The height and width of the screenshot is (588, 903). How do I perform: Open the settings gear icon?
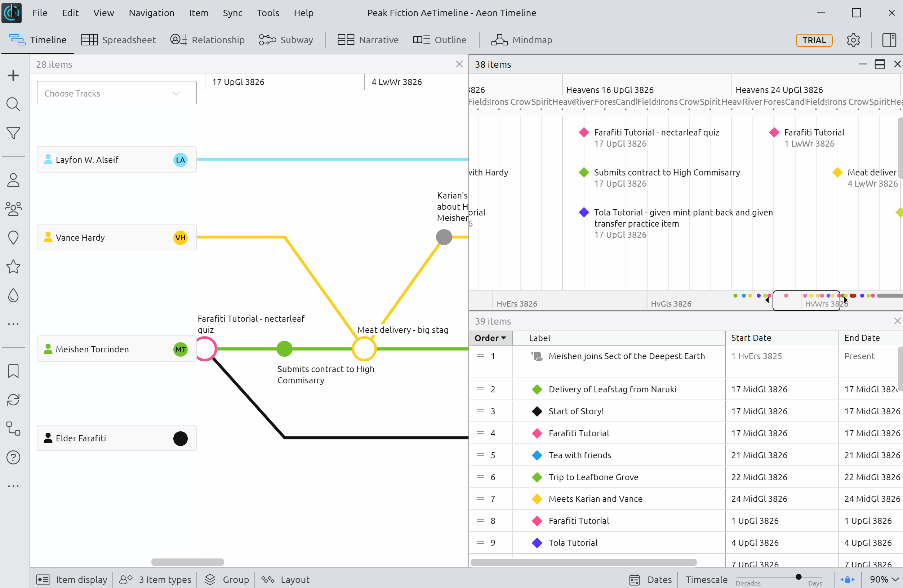click(853, 40)
